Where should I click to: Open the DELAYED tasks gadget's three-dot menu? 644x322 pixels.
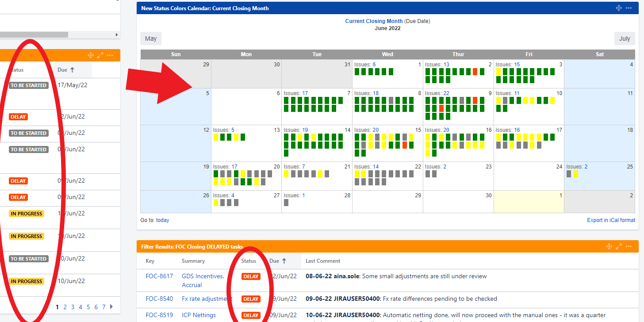(629, 246)
